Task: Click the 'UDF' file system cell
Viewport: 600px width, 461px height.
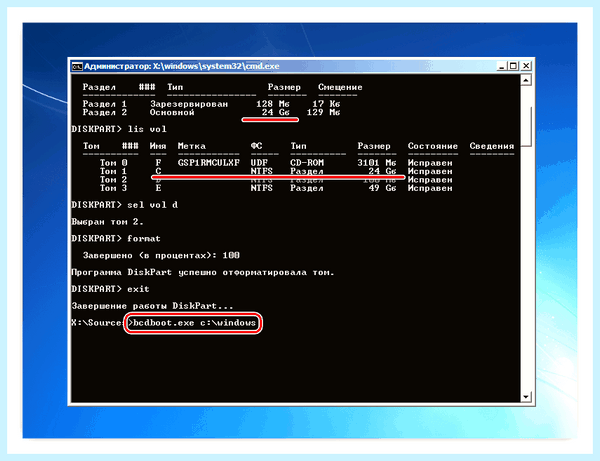Action: click(259, 163)
